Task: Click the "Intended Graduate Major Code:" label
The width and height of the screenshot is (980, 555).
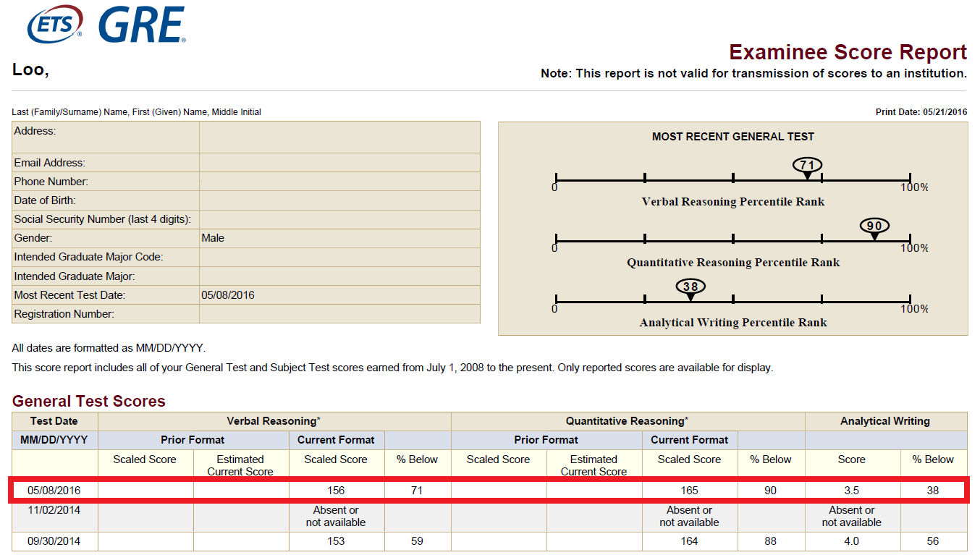Action: tap(88, 257)
